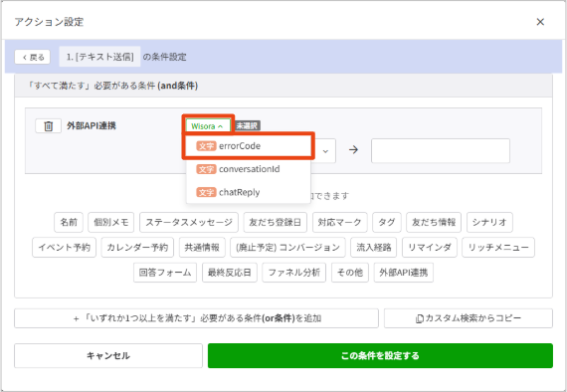Cancel with the キャンセル button
The image size is (567, 392).
click(108, 356)
